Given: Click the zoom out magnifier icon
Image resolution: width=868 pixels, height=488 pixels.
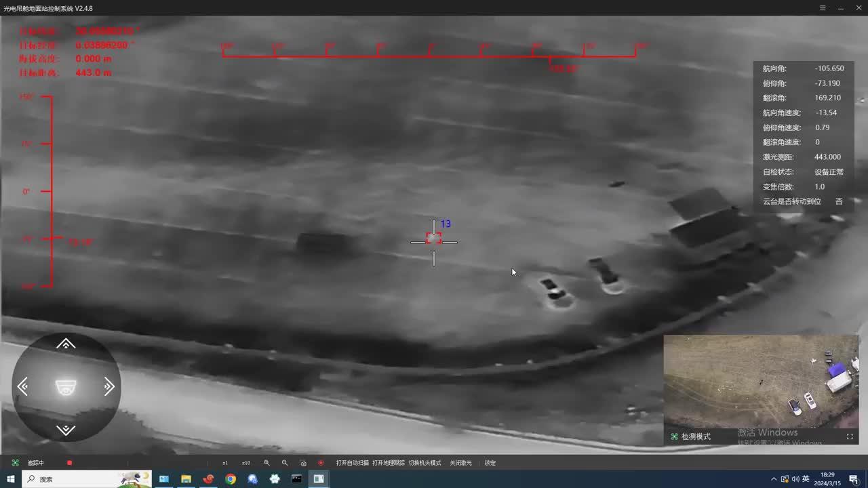Looking at the screenshot, I should click(x=285, y=463).
